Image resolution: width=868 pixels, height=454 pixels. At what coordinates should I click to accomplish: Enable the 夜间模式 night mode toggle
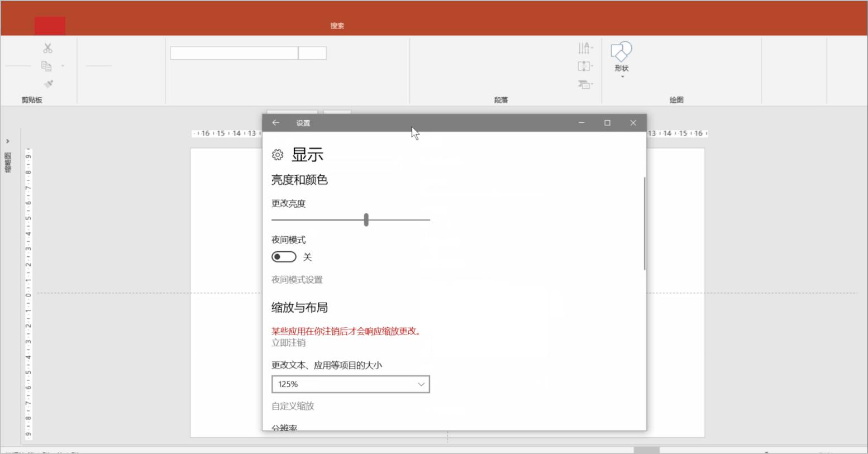(283, 256)
